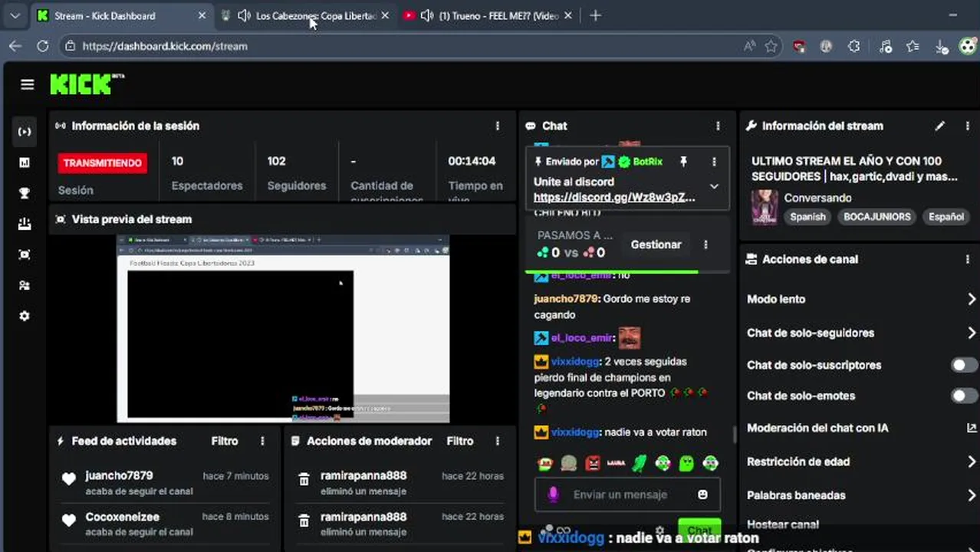Open the hamburger menu beside Kick logo
The width and height of the screenshot is (980, 552).
pos(28,84)
